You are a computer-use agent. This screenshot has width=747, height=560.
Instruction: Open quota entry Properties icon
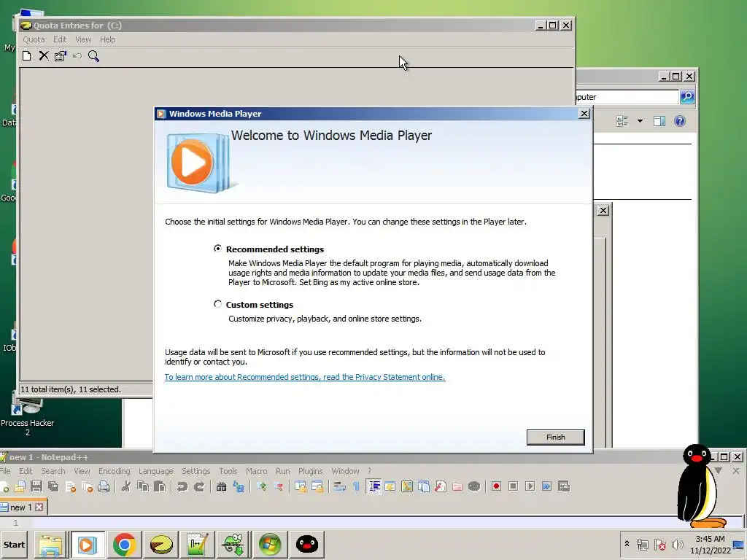(60, 56)
